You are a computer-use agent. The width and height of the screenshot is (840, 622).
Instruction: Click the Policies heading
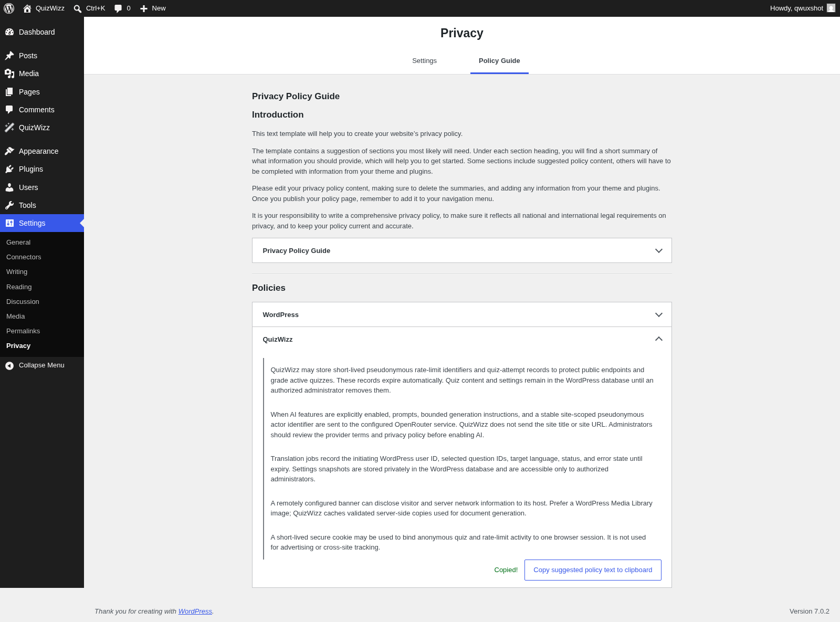[269, 288]
